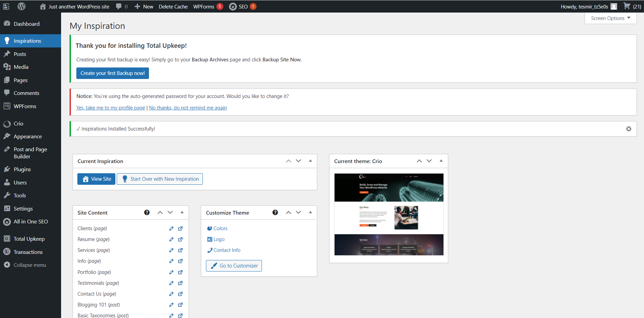Click Start Over with New Inspiration
Screen dimensions: 644x318
(x=160, y=179)
